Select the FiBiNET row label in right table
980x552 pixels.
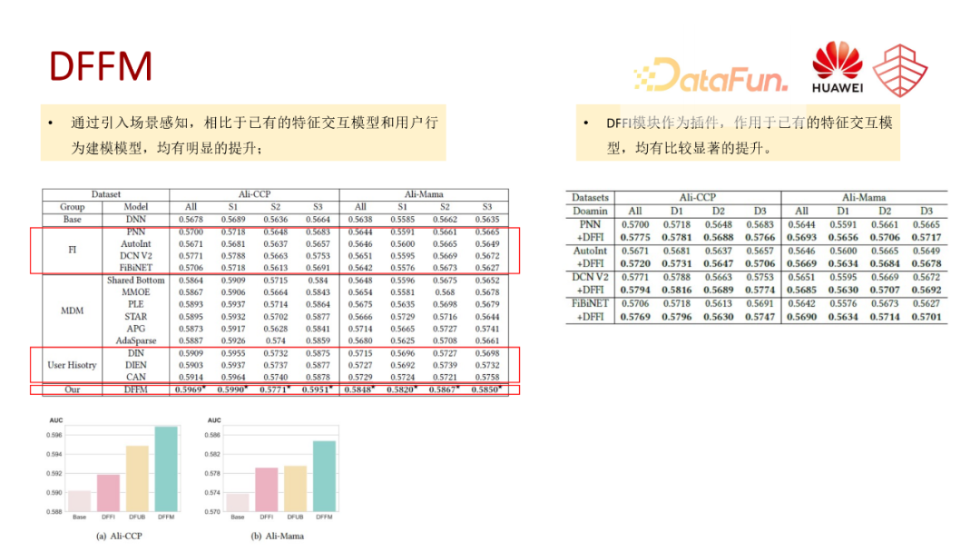[x=590, y=303]
